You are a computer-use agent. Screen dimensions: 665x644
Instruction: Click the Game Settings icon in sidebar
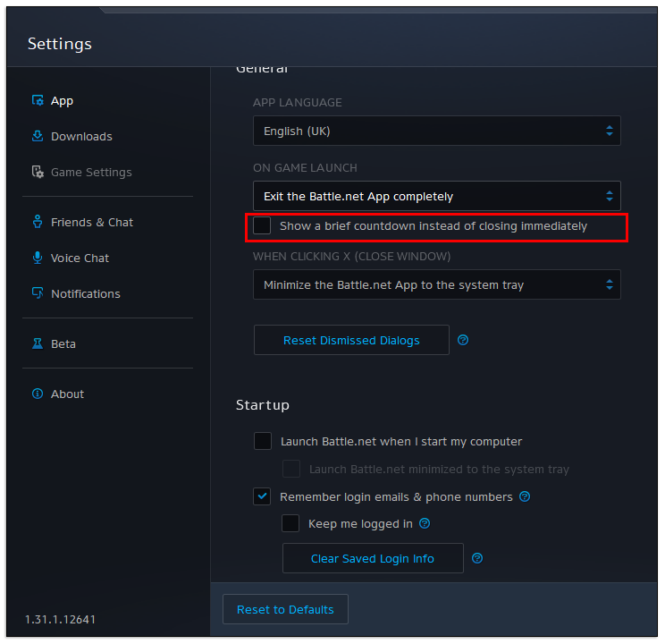coord(38,172)
